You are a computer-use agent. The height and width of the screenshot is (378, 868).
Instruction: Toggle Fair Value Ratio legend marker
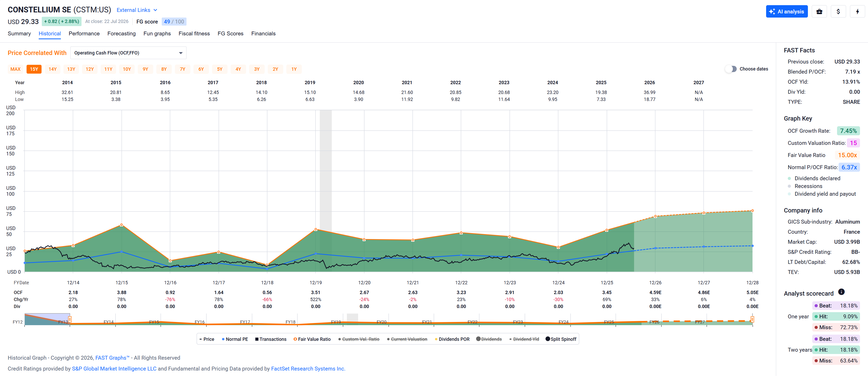click(295, 339)
